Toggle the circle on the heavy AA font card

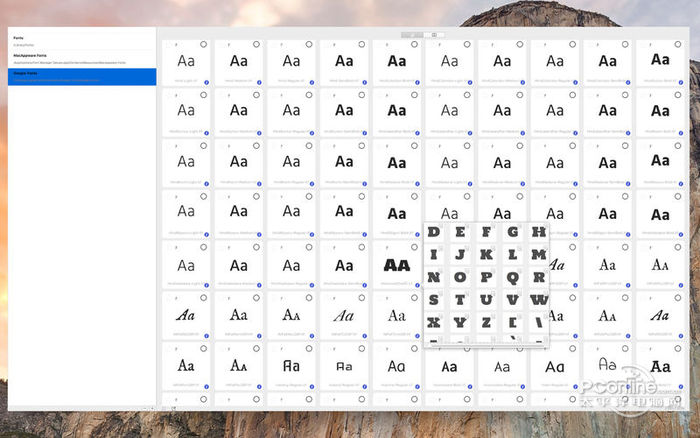point(412,247)
